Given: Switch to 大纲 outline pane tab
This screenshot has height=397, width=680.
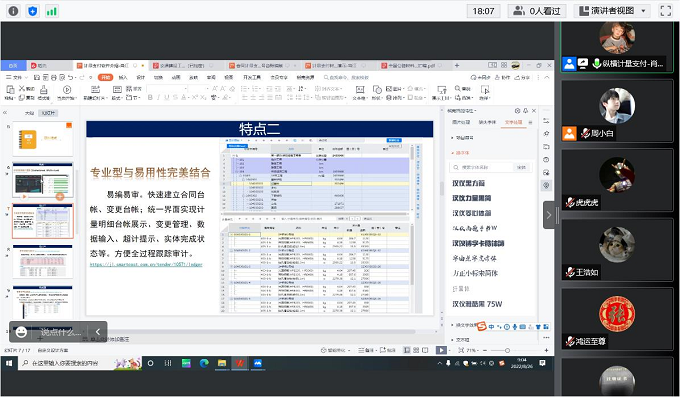Looking at the screenshot, I should [29, 113].
